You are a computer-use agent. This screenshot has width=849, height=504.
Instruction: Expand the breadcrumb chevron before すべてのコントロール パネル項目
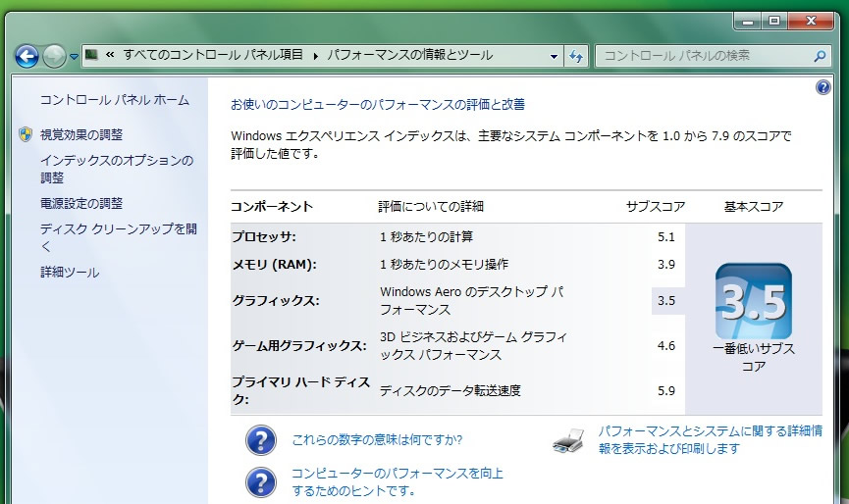point(110,56)
